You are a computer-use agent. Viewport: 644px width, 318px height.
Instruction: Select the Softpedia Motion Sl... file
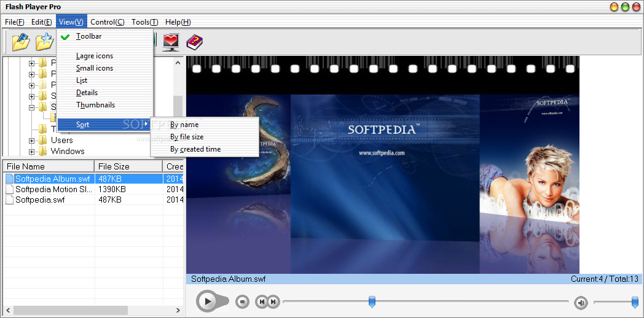click(53, 190)
